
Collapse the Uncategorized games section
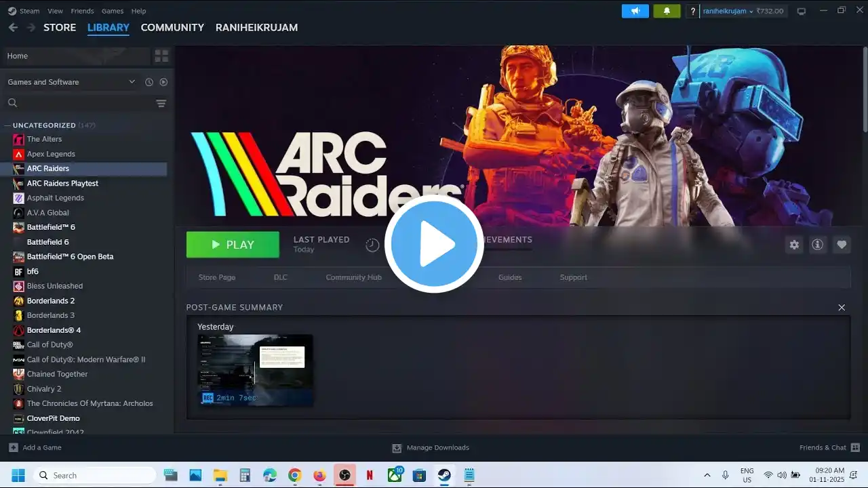(7, 125)
